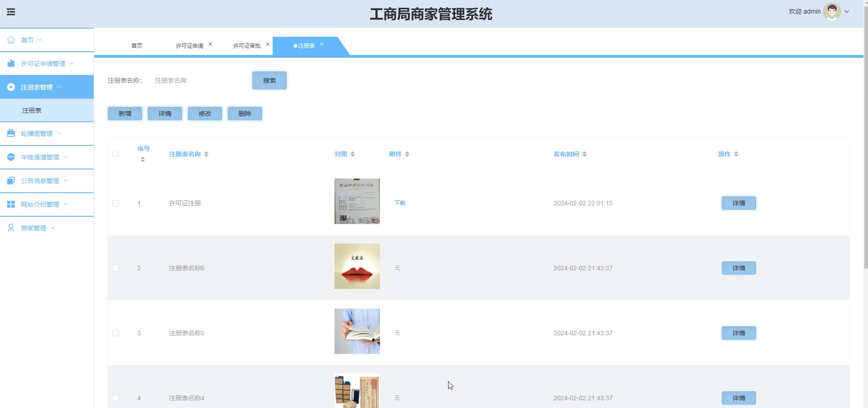Viewport: 868px width, 408px height.
Task: Expand the 公告信息管理 menu chevron
Action: (65, 180)
